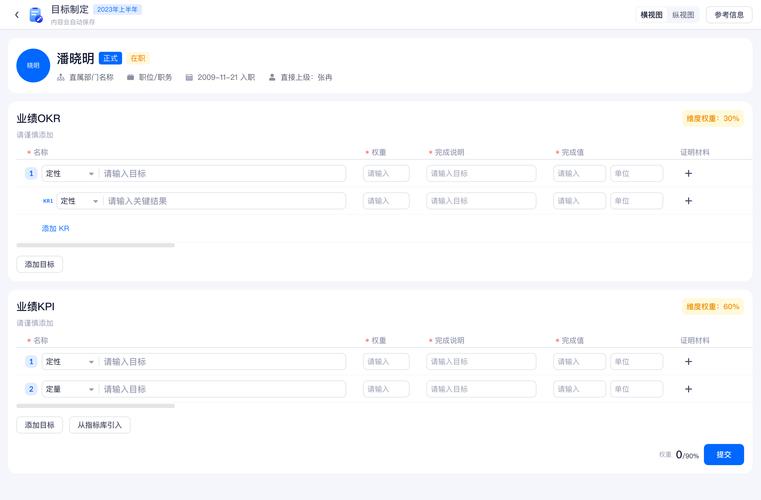The width and height of the screenshot is (761, 500).
Task: Focus the 请输入关键结果 input field
Action: point(225,200)
